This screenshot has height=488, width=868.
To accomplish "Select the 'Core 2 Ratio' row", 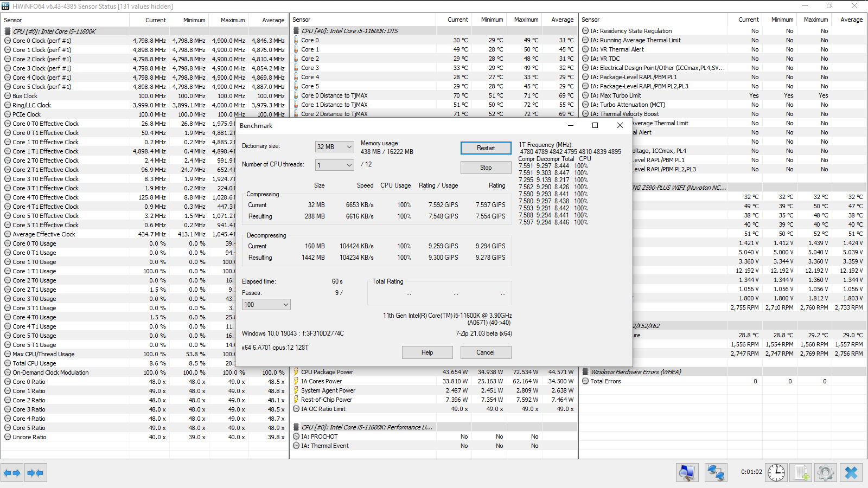I will coord(144,400).
